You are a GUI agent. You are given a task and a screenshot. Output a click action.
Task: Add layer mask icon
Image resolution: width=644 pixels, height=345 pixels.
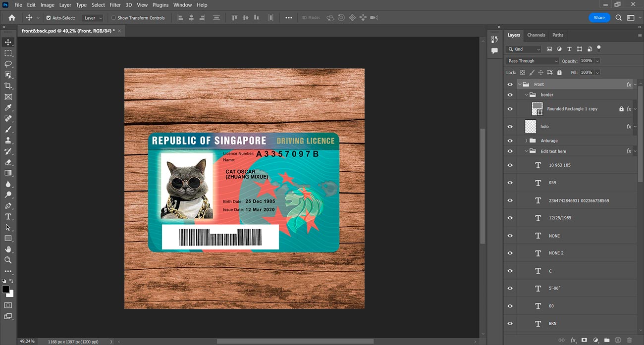pos(584,340)
